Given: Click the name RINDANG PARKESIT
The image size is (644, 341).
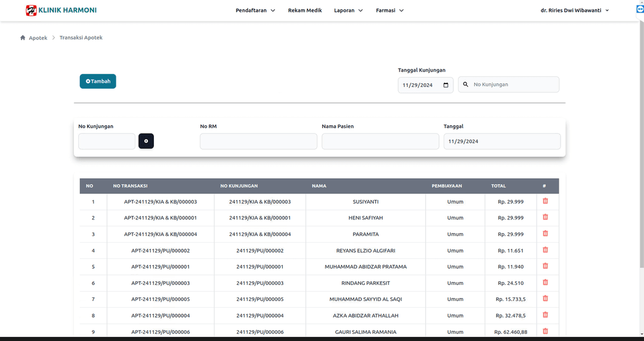Looking at the screenshot, I should 366,283.
